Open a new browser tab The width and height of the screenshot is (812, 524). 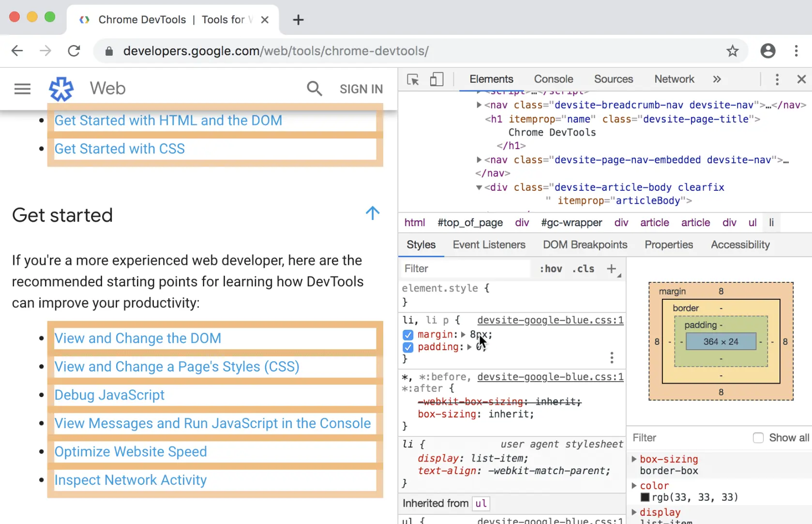[299, 20]
